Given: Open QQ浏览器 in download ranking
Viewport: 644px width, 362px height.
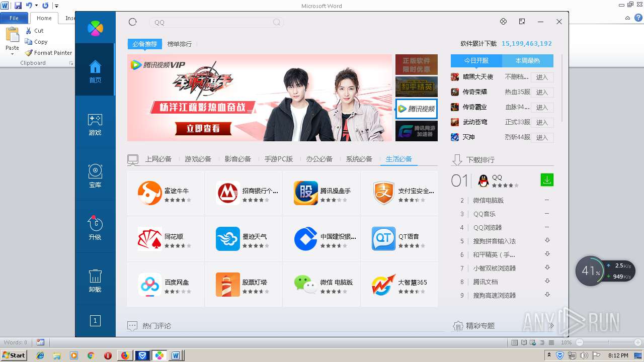Looking at the screenshot, I should [488, 227].
